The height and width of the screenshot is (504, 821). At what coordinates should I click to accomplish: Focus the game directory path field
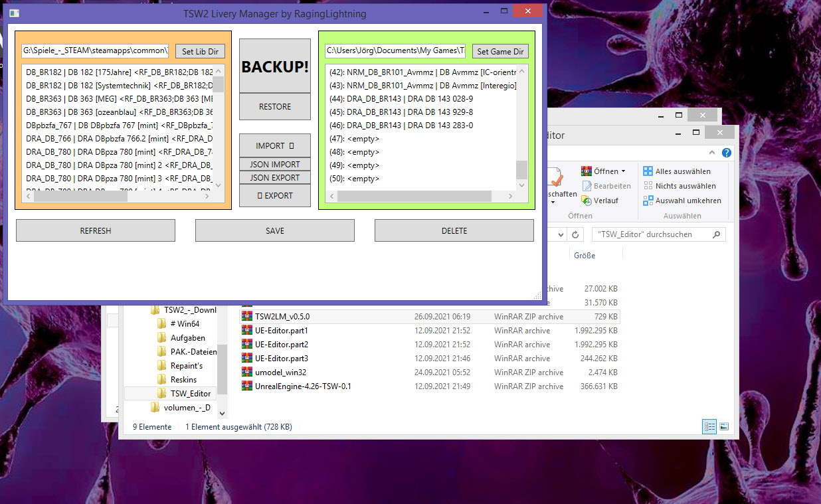click(x=395, y=50)
